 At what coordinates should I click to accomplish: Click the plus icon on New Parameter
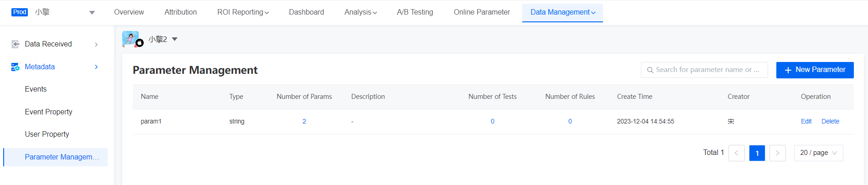coord(788,70)
